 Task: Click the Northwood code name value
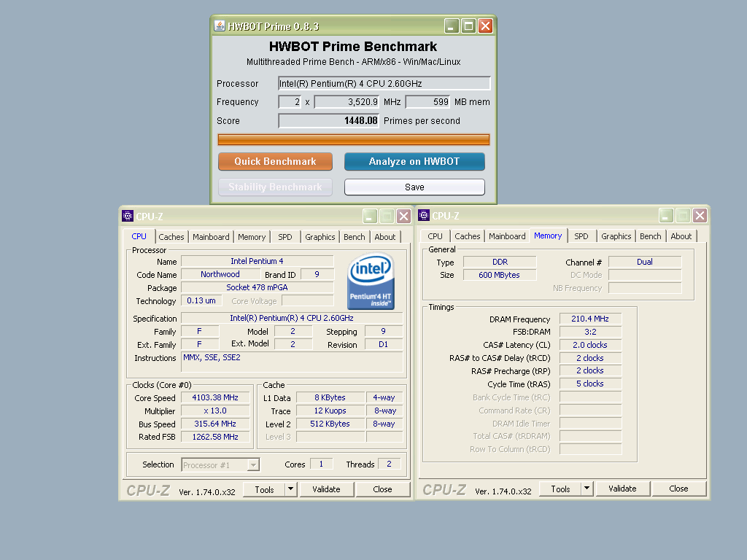(x=220, y=274)
